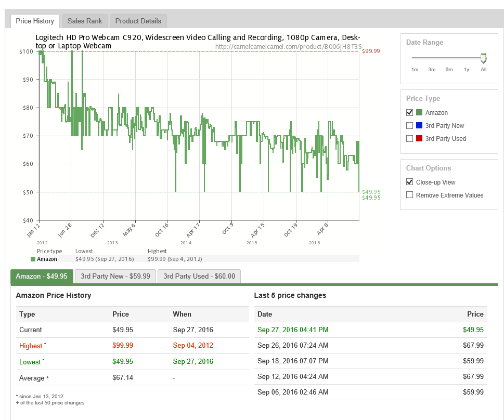The image size is (504, 420).
Task: Disable the Close-up View option
Action: click(409, 182)
